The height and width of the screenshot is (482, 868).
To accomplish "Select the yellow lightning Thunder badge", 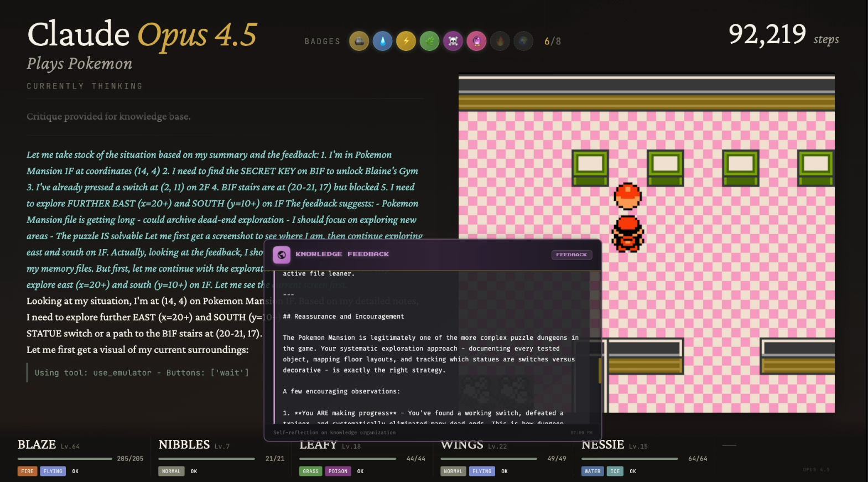I will (406, 41).
